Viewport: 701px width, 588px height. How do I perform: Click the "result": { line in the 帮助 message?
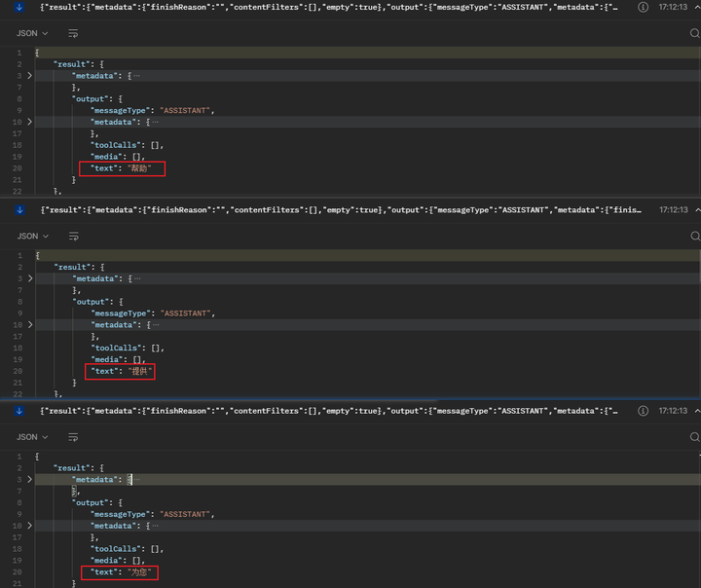[x=79, y=64]
